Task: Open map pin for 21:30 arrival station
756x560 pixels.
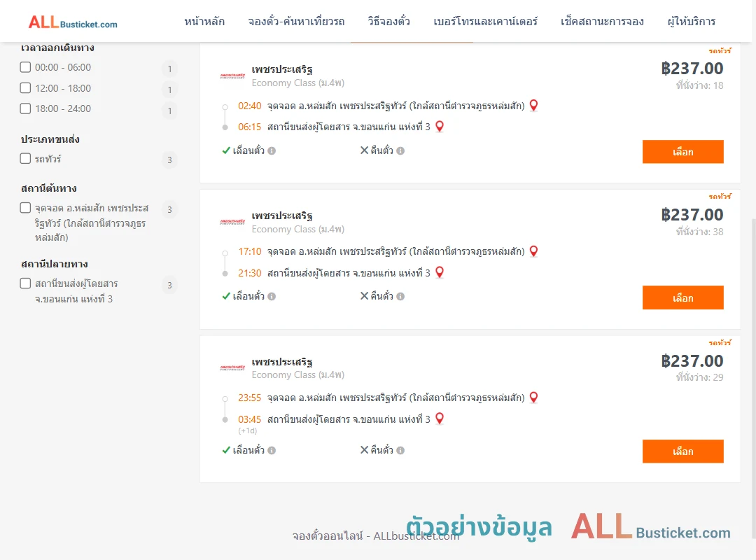Action: coord(439,272)
